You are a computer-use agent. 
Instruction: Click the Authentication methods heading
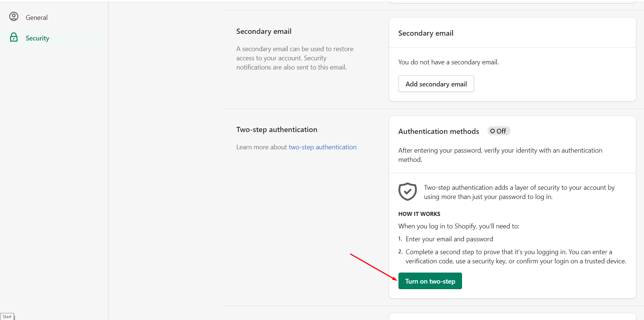[439, 131]
